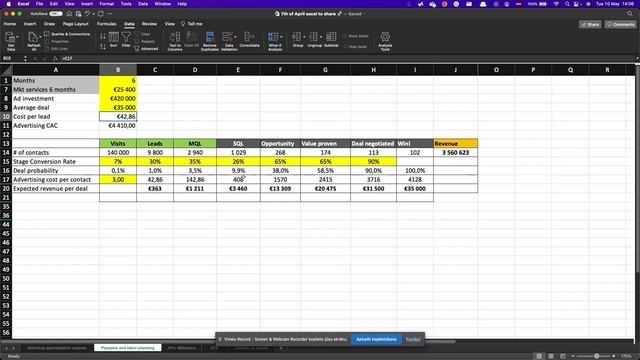The image size is (640, 360).
Task: Expand the formula bar chevron
Action: point(637,58)
